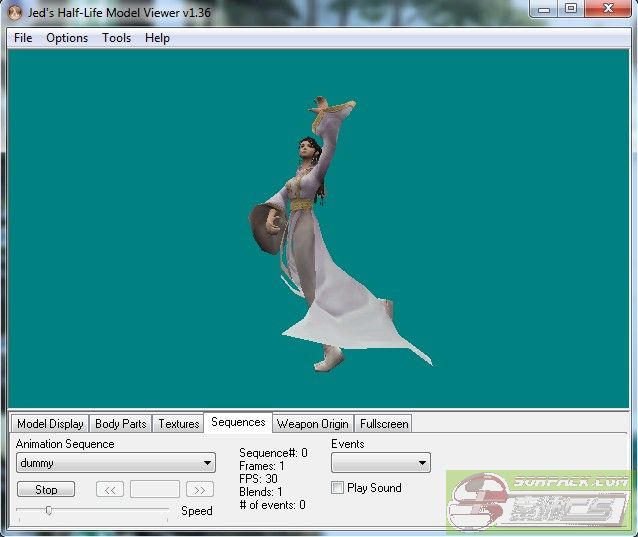
Task: Click the 'Frames: 1' text
Action: tap(262, 466)
